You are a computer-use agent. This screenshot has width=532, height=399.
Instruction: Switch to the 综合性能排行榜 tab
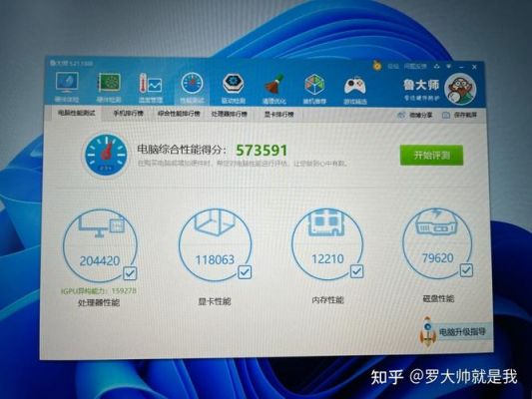tap(179, 114)
